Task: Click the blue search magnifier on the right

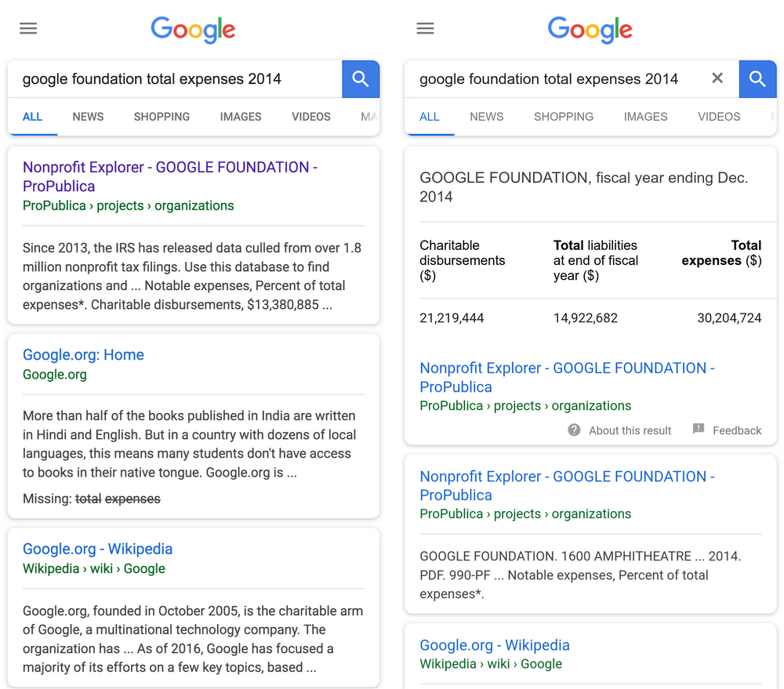Action: click(757, 78)
